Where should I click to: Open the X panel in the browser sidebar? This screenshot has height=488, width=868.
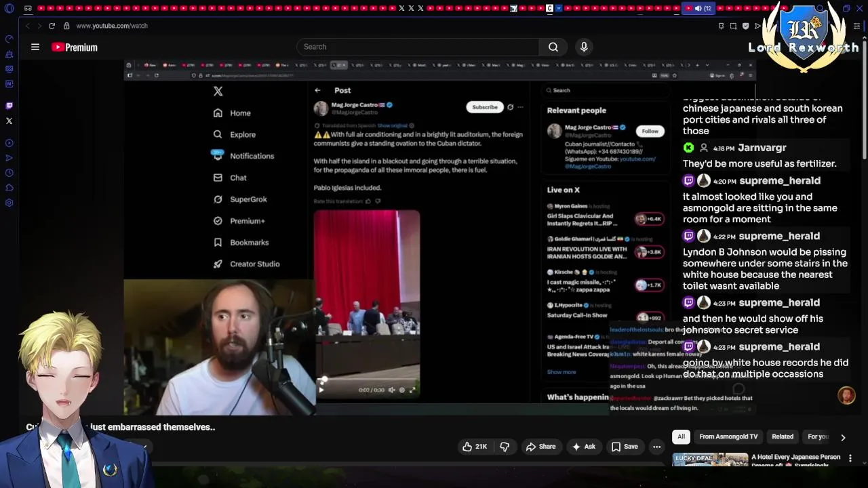pyautogui.click(x=9, y=121)
